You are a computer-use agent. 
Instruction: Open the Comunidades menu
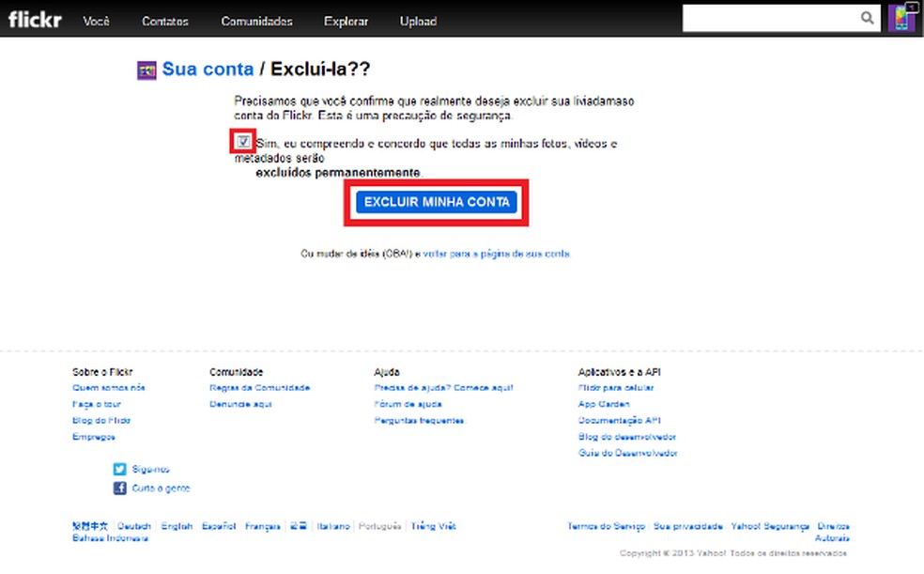point(256,20)
